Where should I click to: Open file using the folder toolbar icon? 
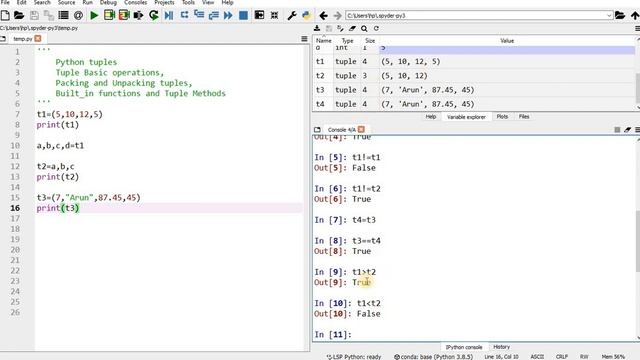point(19,16)
